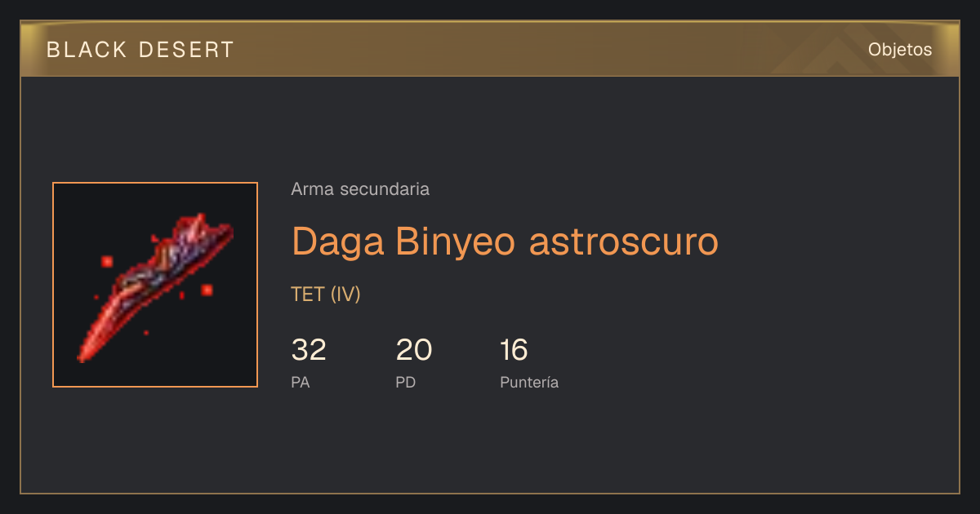Click the PD stat label

406,382
